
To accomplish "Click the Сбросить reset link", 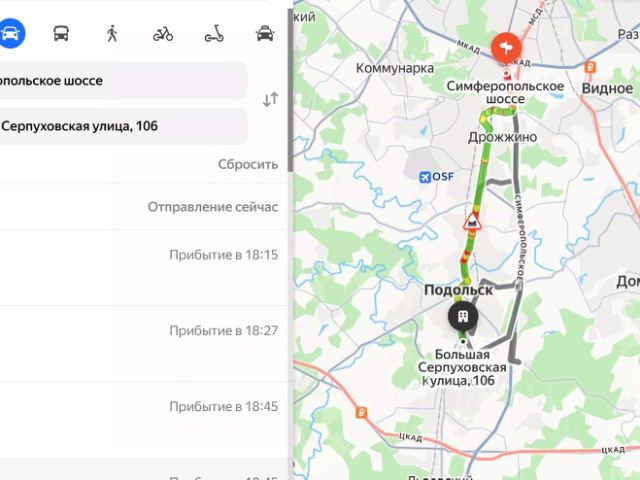I will click(x=248, y=164).
